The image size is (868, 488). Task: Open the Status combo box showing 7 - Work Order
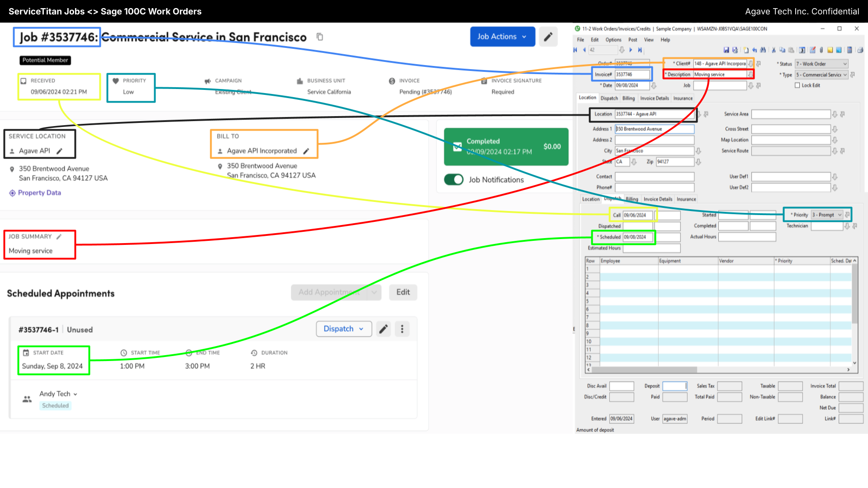[x=821, y=64]
